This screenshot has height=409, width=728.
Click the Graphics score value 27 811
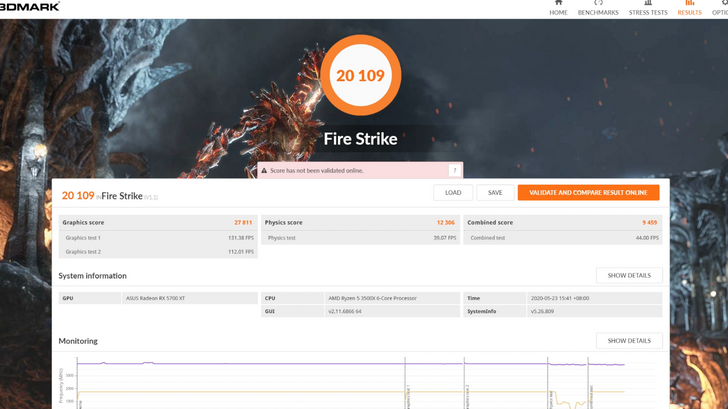[x=243, y=222]
